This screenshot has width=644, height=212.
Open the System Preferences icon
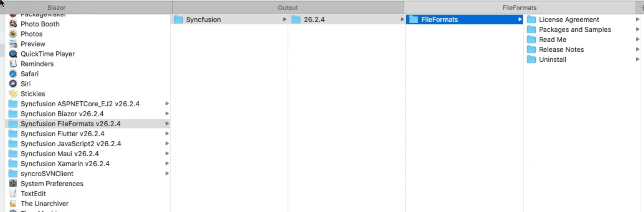tap(13, 184)
